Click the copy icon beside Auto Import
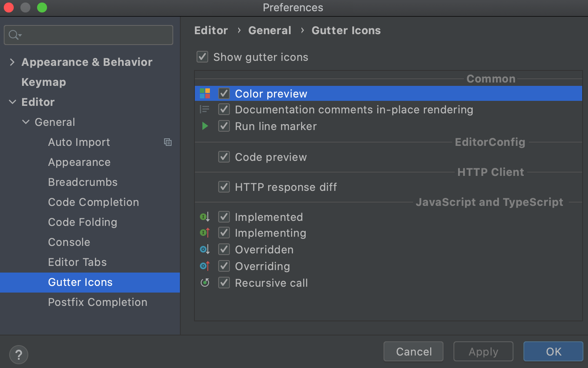This screenshot has height=368, width=588. (x=168, y=142)
